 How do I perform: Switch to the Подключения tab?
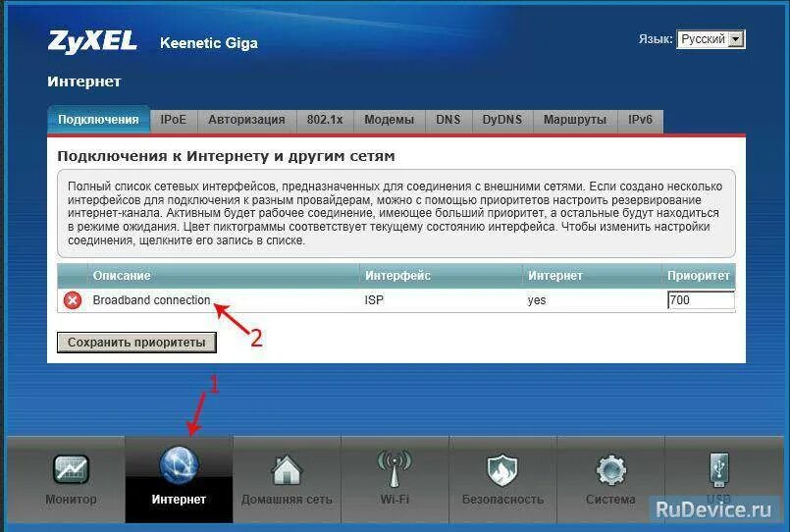click(x=98, y=120)
